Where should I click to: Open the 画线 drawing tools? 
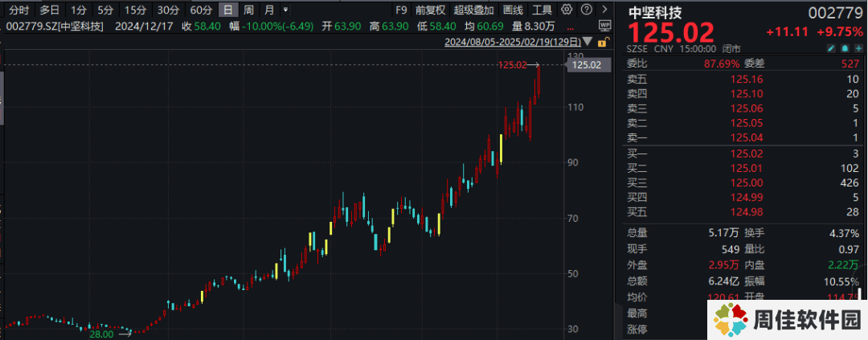pos(513,10)
